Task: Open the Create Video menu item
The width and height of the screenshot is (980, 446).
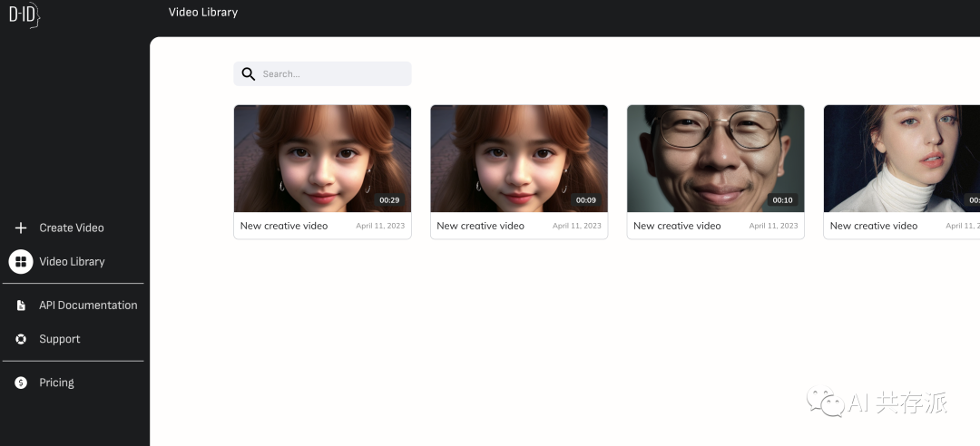Action: point(72,228)
